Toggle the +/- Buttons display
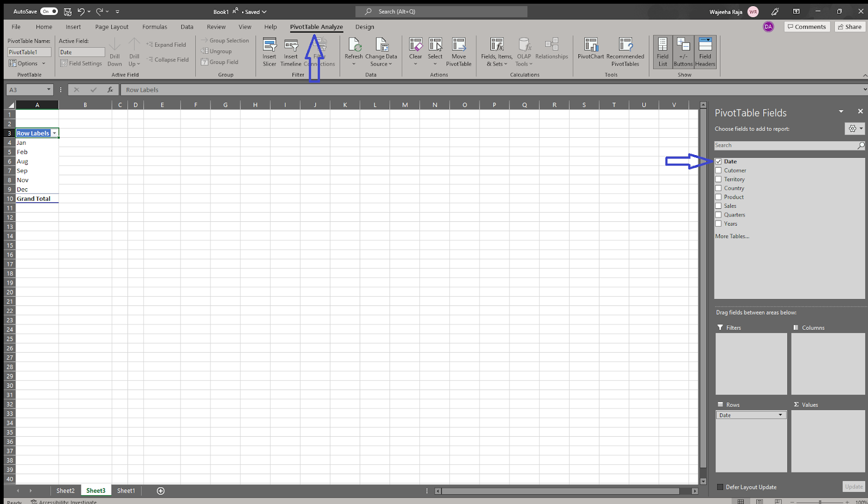Screen dimensions: 868x504 (684, 52)
